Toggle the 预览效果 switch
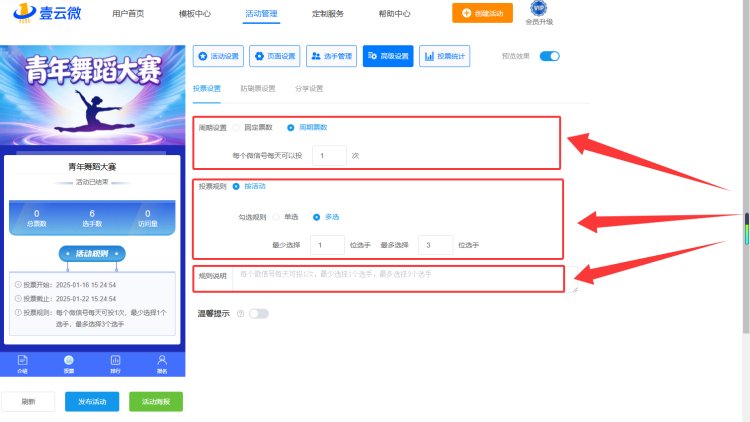 click(x=550, y=56)
